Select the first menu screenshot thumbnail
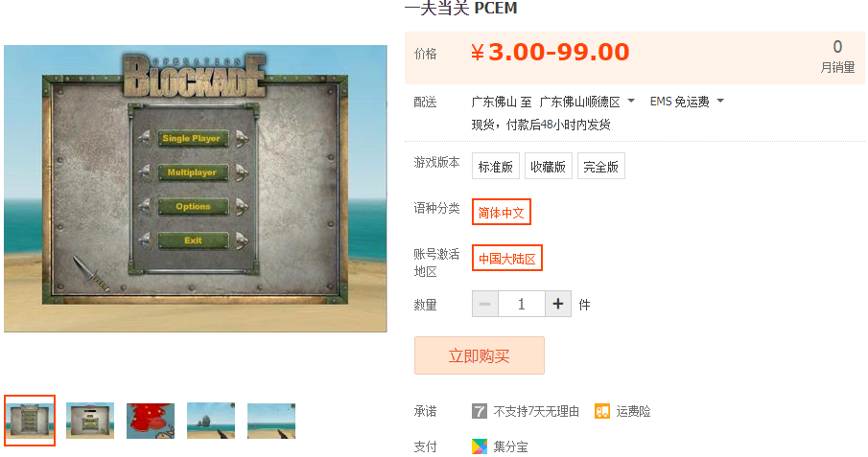This screenshot has height=457, width=868. pyautogui.click(x=30, y=421)
